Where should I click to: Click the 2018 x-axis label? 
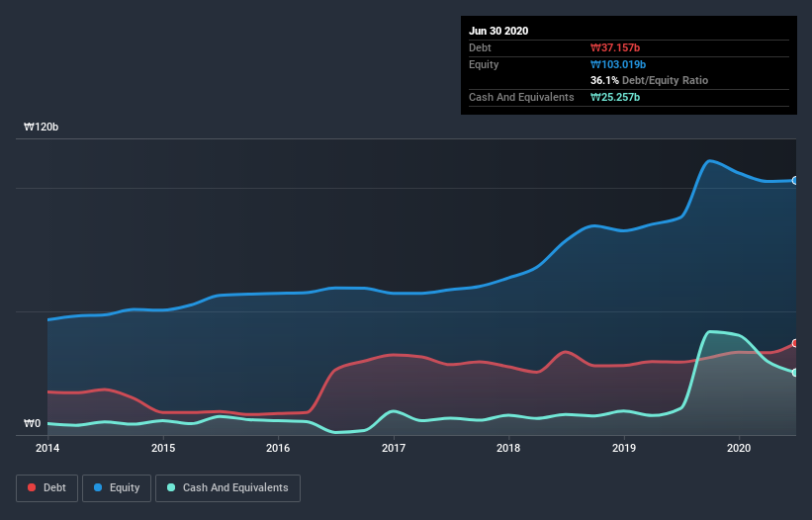(508, 448)
